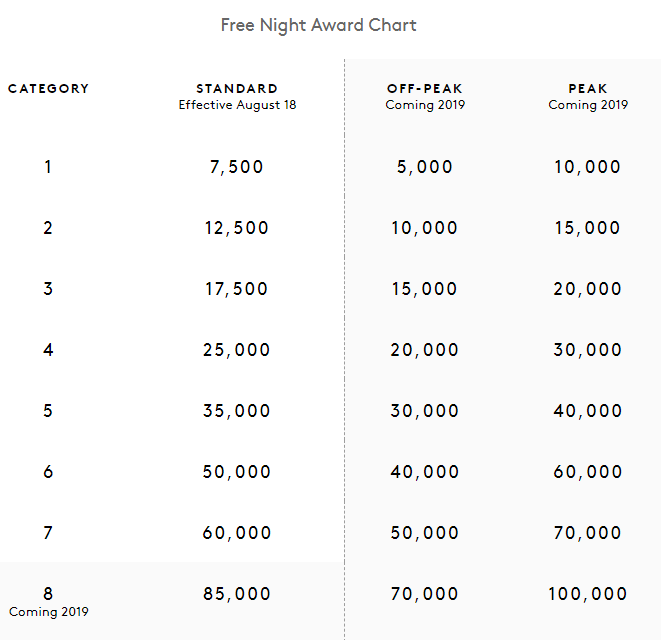This screenshot has width=661, height=640.
Task: Select off-peak 70,000 value
Action: [425, 594]
